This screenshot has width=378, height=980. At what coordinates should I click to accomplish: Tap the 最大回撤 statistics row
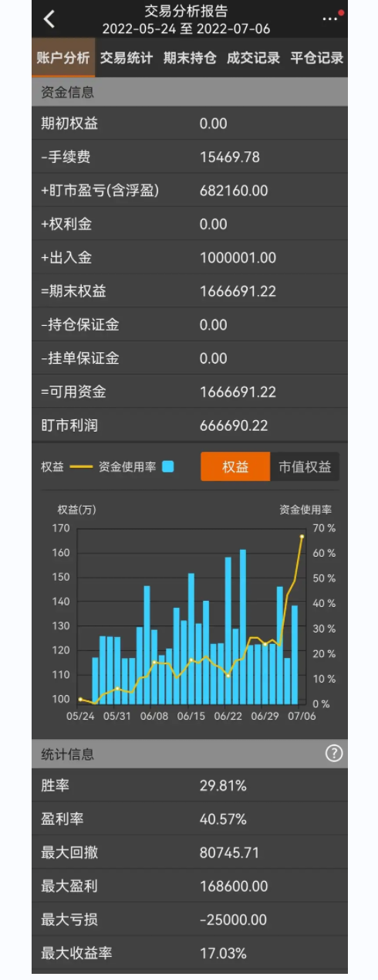pyautogui.click(x=190, y=853)
